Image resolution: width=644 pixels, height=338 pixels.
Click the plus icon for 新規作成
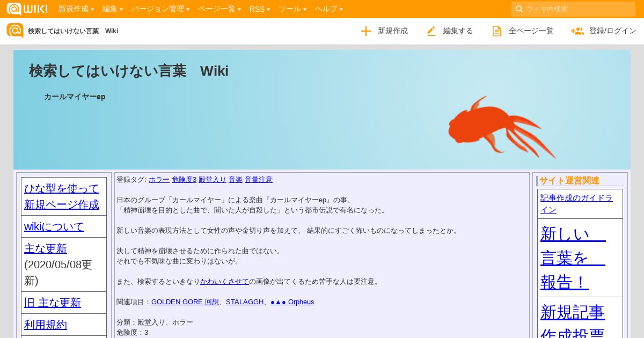366,31
